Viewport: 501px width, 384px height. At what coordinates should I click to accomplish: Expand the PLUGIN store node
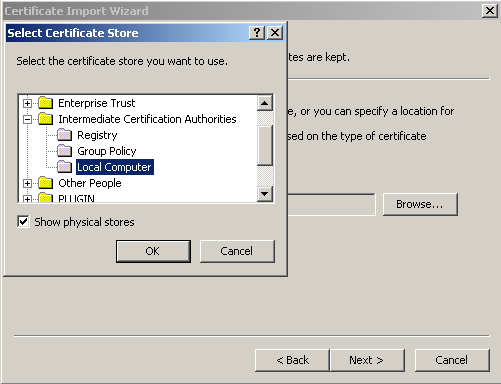click(x=27, y=199)
